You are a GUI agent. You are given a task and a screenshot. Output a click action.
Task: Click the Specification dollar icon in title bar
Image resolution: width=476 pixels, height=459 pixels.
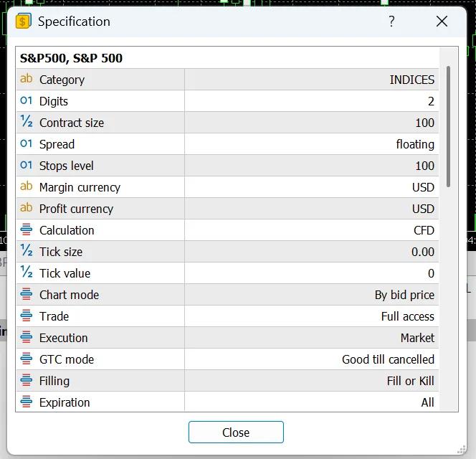(24, 22)
